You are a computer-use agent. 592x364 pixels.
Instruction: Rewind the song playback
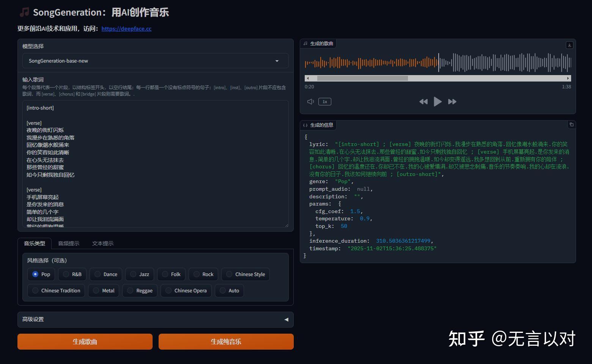[x=424, y=101]
